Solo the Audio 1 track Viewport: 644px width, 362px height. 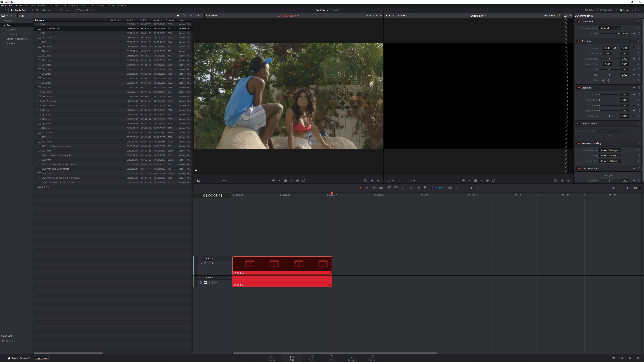[211, 282]
